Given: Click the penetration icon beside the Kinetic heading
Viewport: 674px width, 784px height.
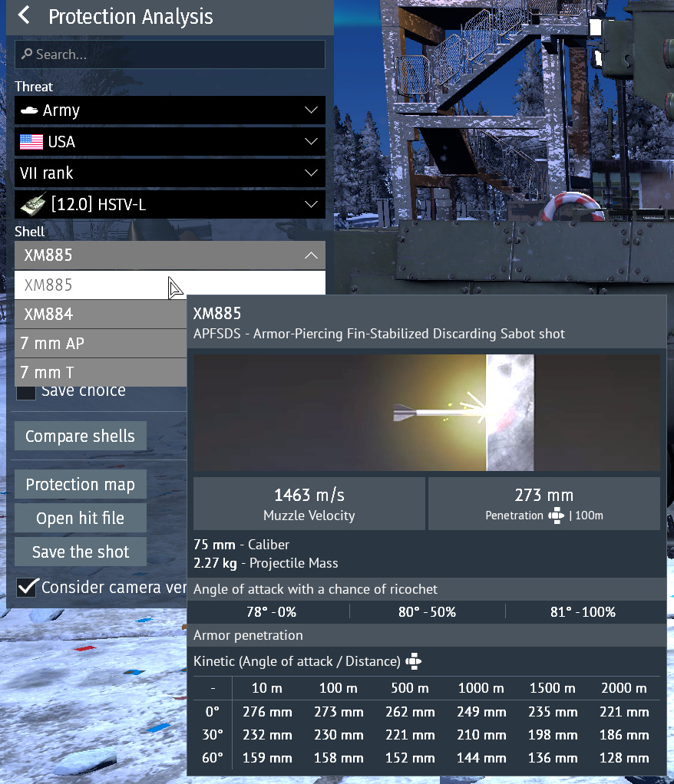Looking at the screenshot, I should [x=413, y=661].
